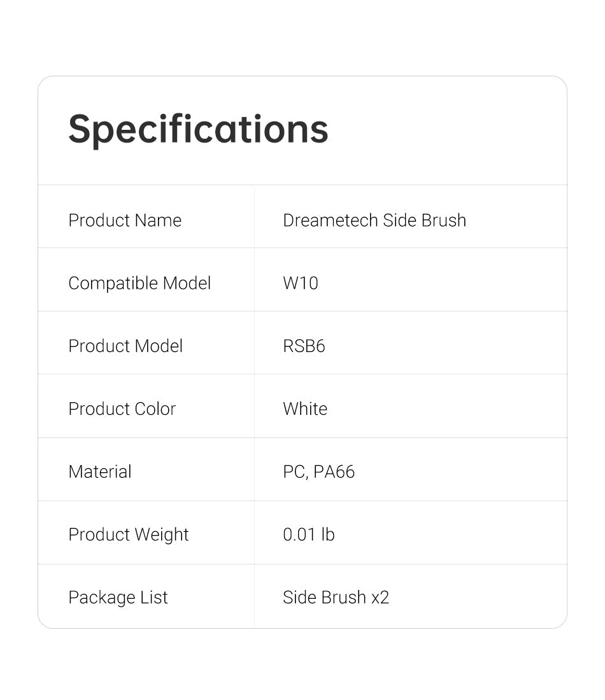Click the Product Color label
This screenshot has height=700, width=605.
(x=122, y=409)
